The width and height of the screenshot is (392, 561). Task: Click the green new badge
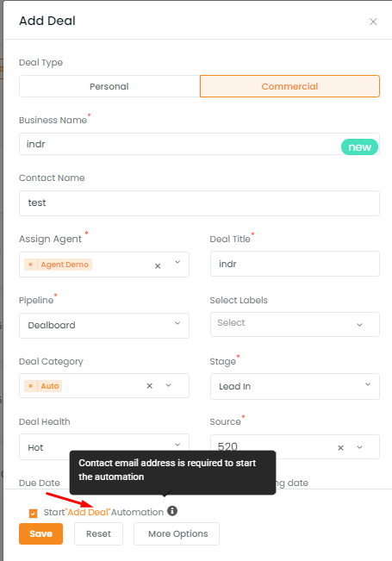point(359,147)
